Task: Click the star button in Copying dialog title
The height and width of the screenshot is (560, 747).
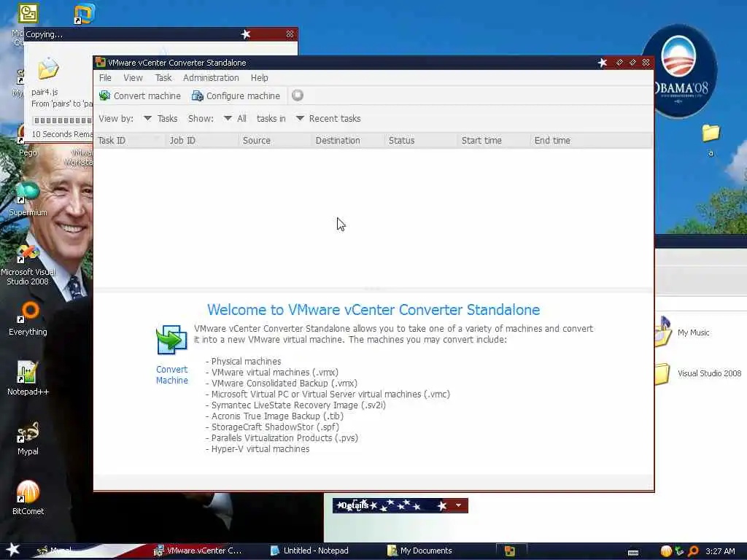Action: pyautogui.click(x=246, y=34)
